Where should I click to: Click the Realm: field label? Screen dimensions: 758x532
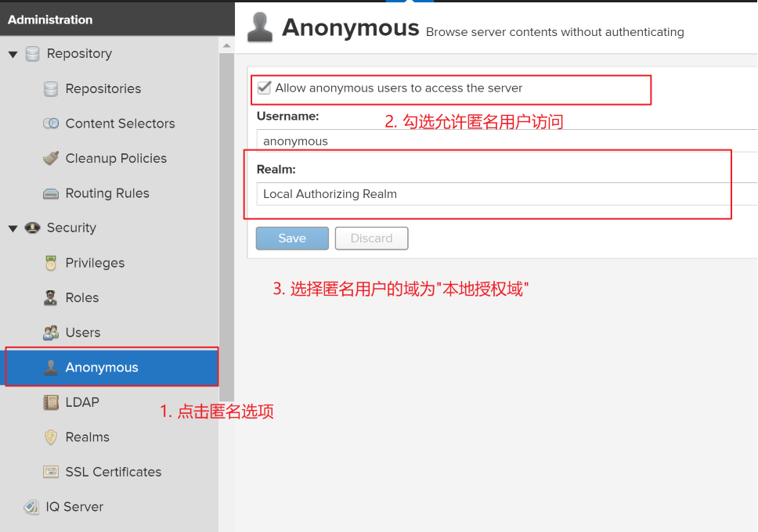coord(276,170)
